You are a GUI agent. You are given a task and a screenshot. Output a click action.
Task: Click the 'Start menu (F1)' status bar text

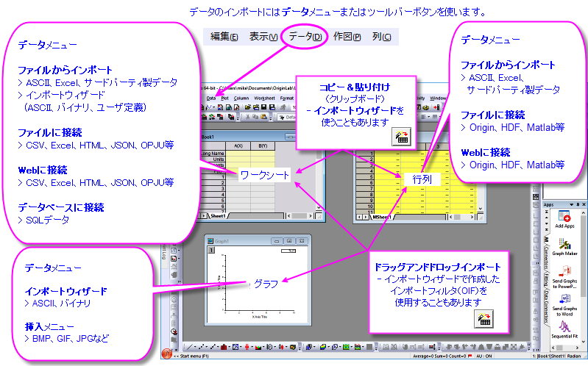[x=194, y=356]
